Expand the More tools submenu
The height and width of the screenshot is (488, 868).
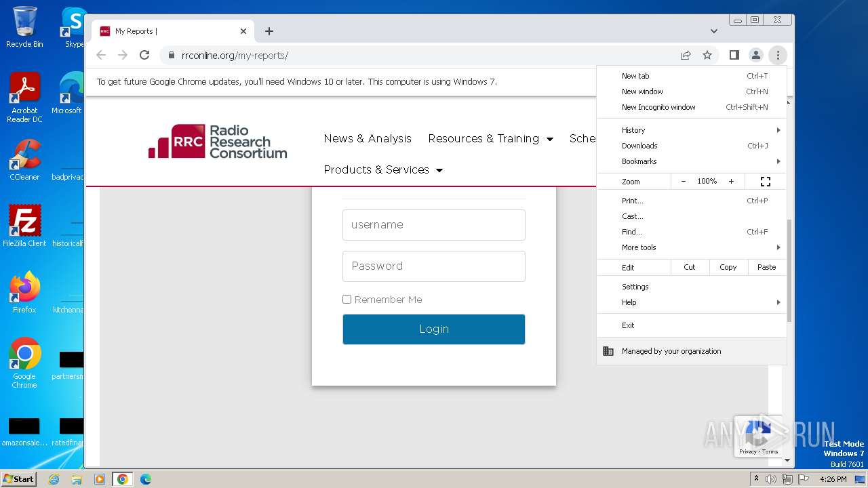[x=692, y=247]
